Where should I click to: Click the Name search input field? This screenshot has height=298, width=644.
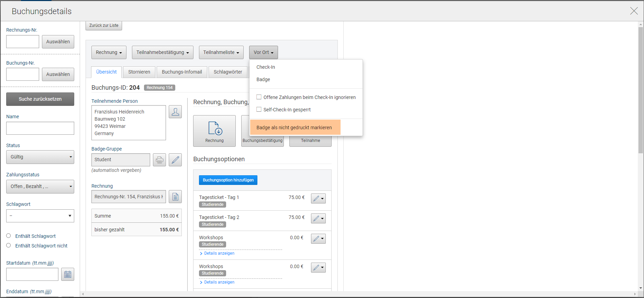(40, 128)
